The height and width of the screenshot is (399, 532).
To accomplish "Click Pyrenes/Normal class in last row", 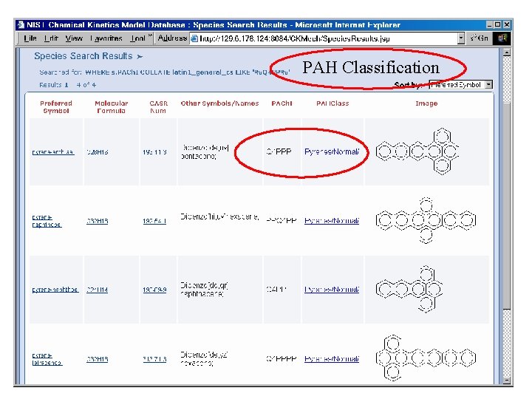I will [332, 358].
